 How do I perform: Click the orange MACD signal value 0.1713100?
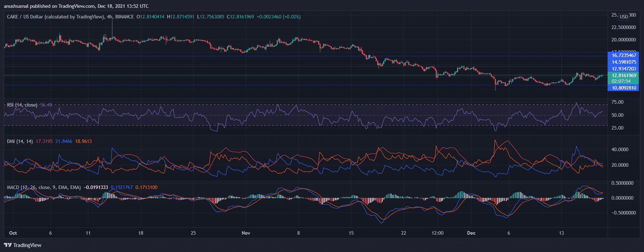click(x=146, y=187)
